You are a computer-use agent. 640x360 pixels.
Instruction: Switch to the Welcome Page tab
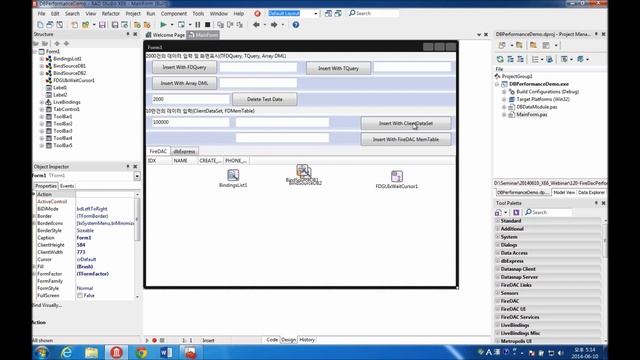point(165,35)
